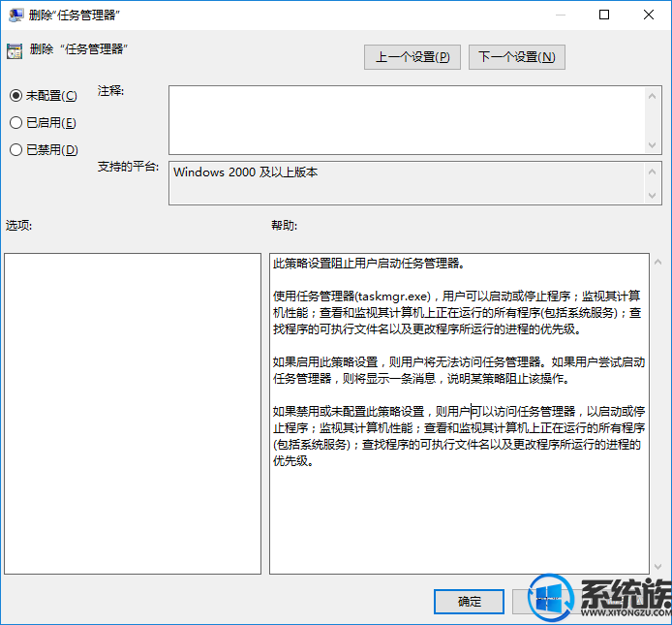Click the supported platform box scroll down arrow
The width and height of the screenshot is (672, 625).
[653, 196]
